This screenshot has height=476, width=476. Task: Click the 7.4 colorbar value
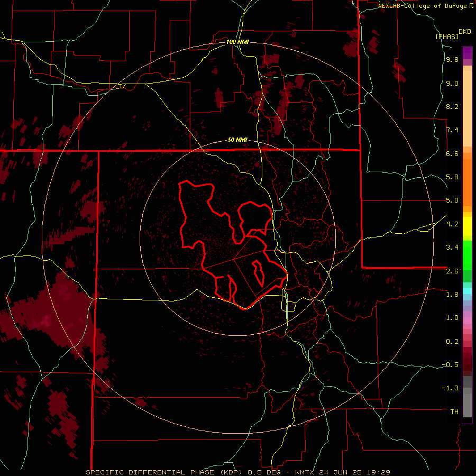point(452,130)
